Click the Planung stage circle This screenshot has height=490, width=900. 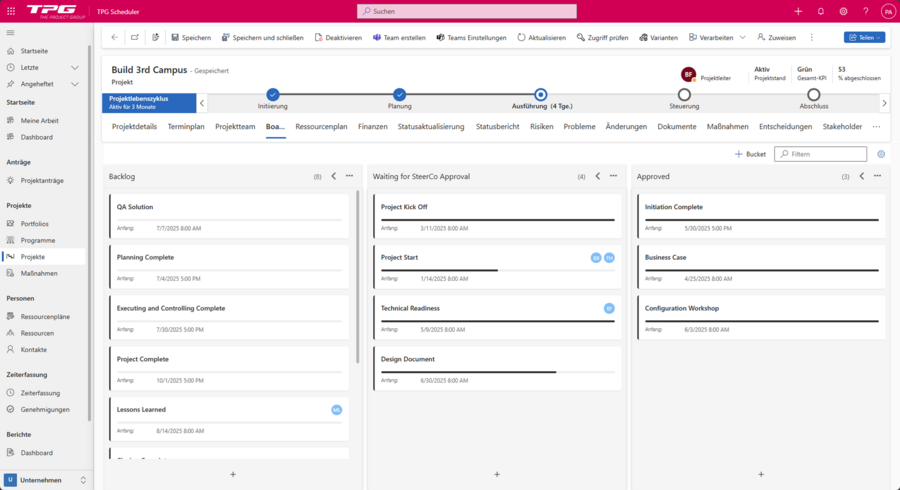click(x=399, y=95)
